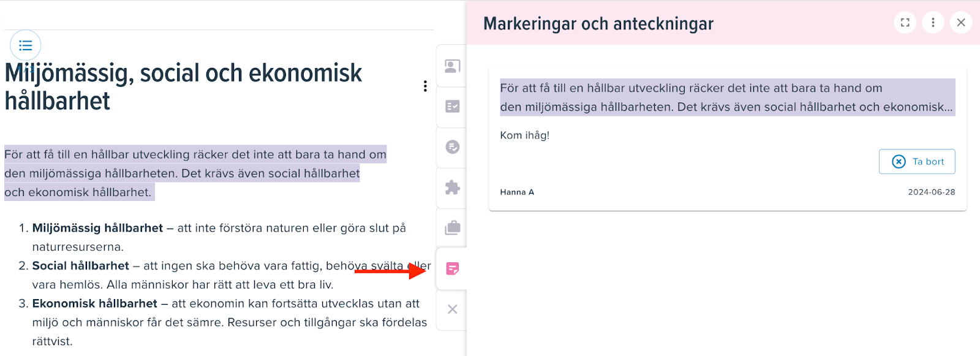The width and height of the screenshot is (980, 356).
Task: Click the Ta bort button
Action: click(x=917, y=162)
